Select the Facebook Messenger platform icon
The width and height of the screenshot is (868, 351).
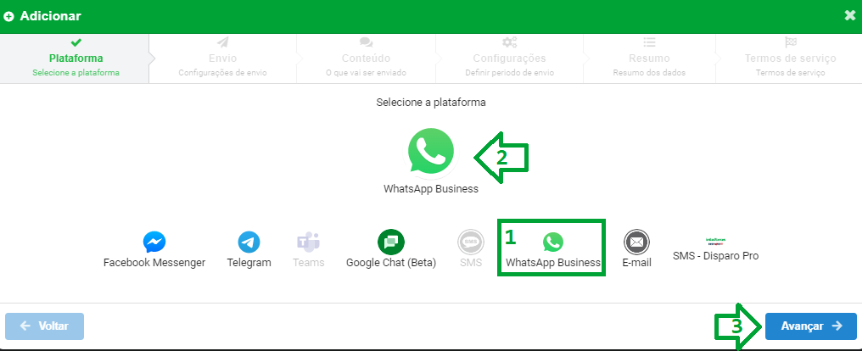(154, 242)
